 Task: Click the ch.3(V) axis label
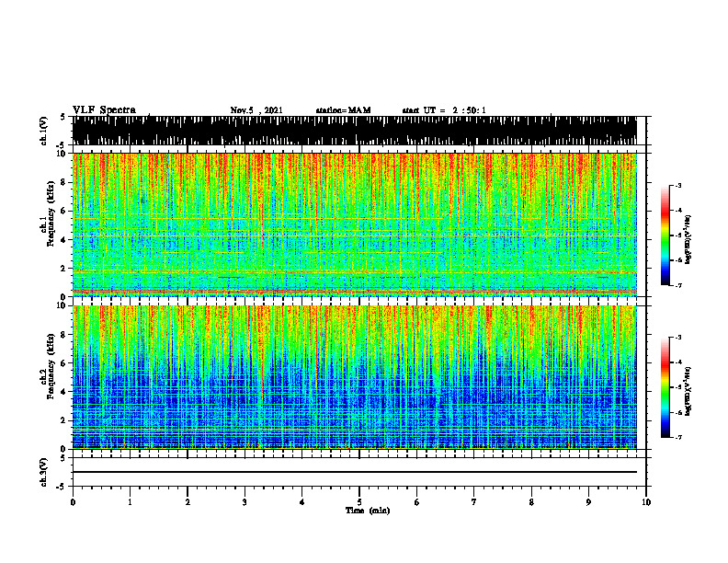click(43, 472)
